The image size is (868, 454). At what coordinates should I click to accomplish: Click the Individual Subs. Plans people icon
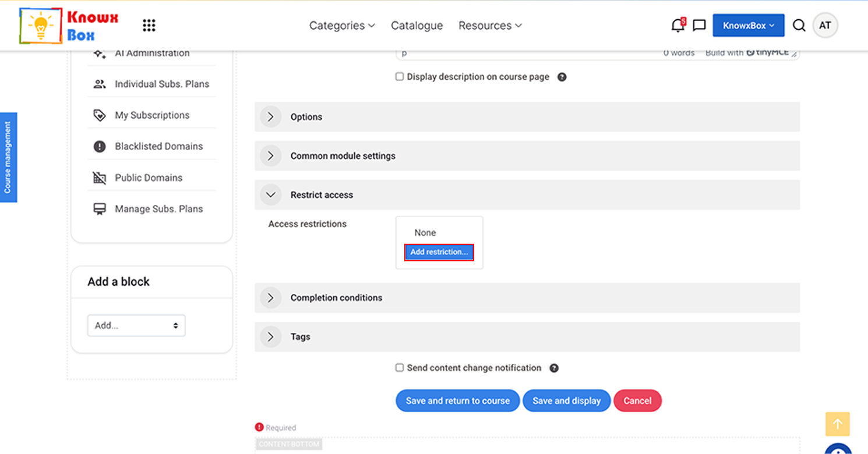click(100, 84)
